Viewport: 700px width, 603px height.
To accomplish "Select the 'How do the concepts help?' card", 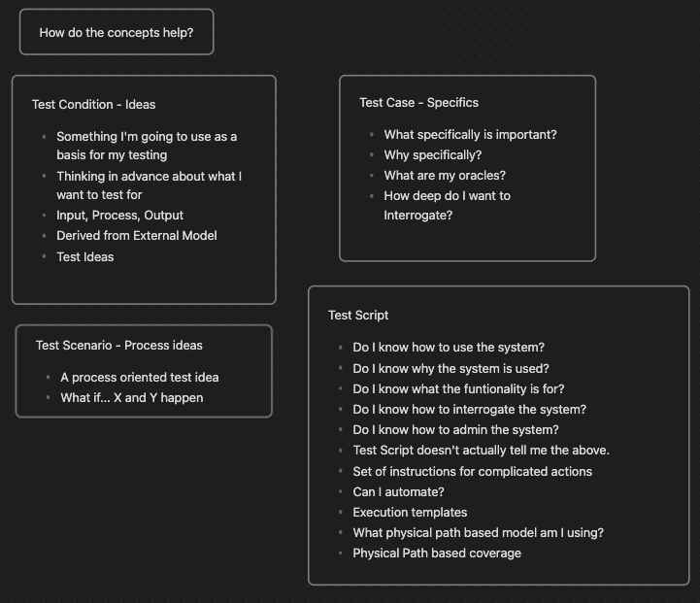I will [x=117, y=32].
